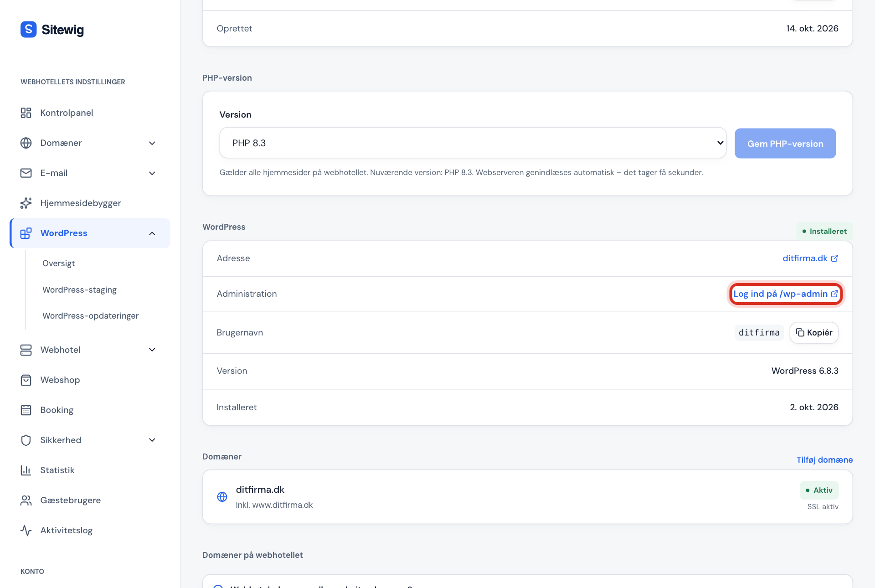Click 'Inkl. www.ditfirma.dk' text
The height and width of the screenshot is (588, 875).
pyautogui.click(x=274, y=505)
